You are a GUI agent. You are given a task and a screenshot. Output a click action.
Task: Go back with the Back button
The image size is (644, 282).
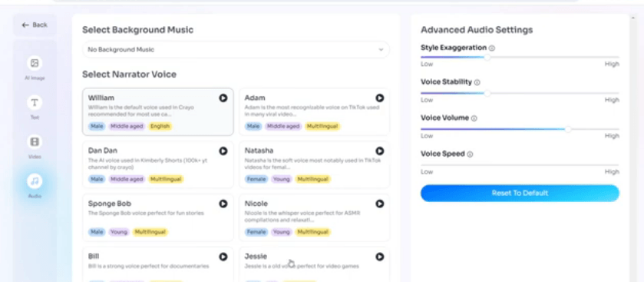tap(35, 25)
